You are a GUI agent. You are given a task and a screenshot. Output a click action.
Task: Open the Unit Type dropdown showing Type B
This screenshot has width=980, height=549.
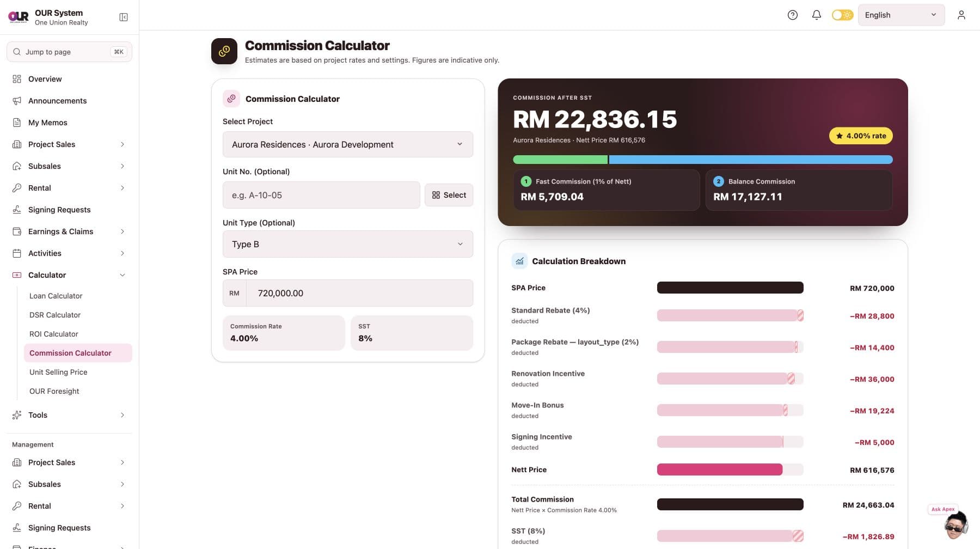point(348,244)
